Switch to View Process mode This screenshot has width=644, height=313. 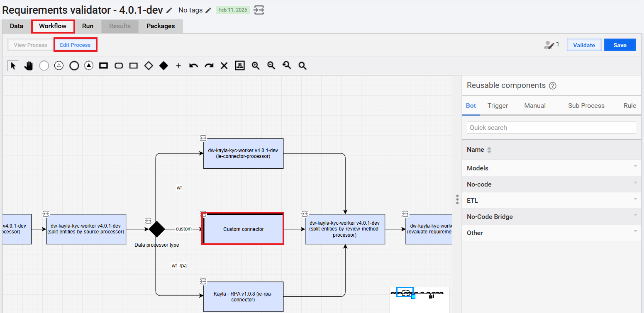point(31,45)
